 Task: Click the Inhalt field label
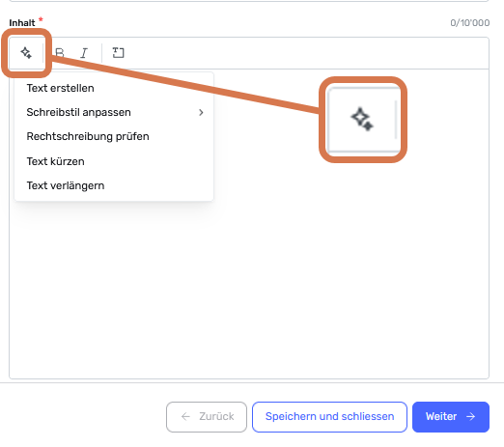click(22, 23)
